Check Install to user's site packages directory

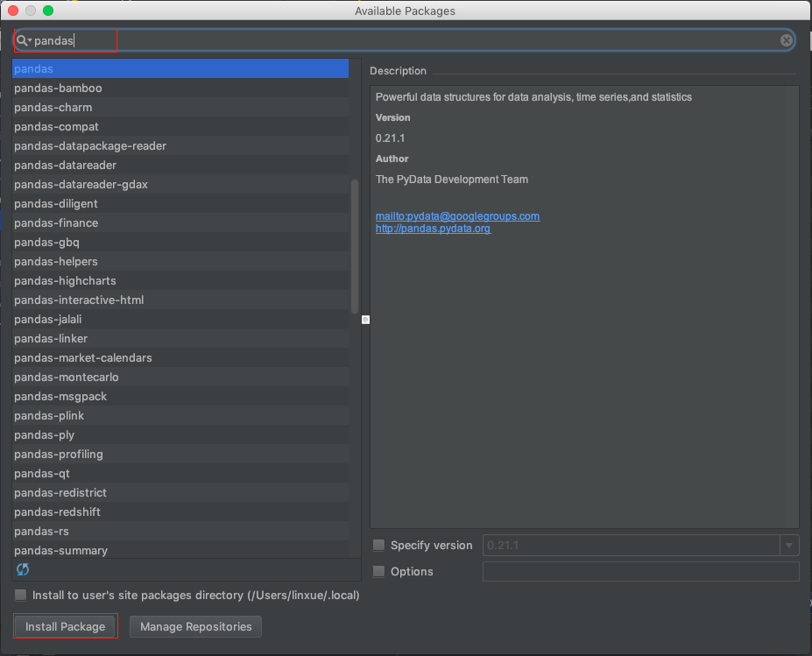[x=21, y=595]
